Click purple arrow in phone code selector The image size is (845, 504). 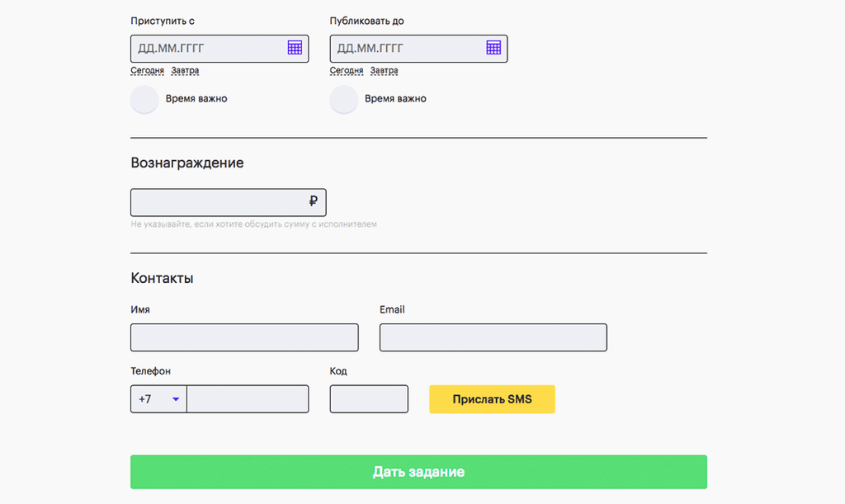coord(176,399)
